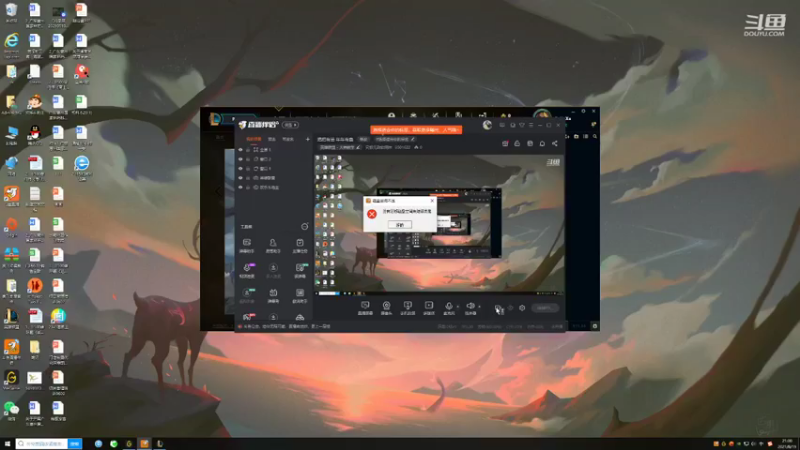Toggle visibility eye of second source layer
The width and height of the screenshot is (800, 450).
tap(240, 159)
